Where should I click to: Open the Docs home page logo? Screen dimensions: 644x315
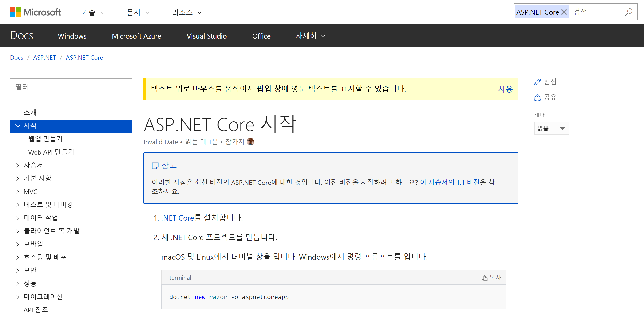pos(21,35)
